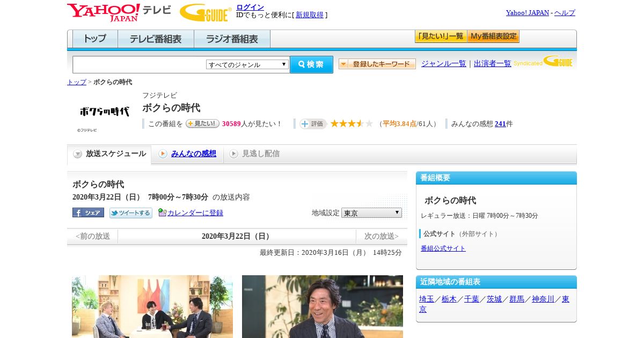This screenshot has width=644, height=338.
Task: Open 出演者一覧 link
Action: 493,63
